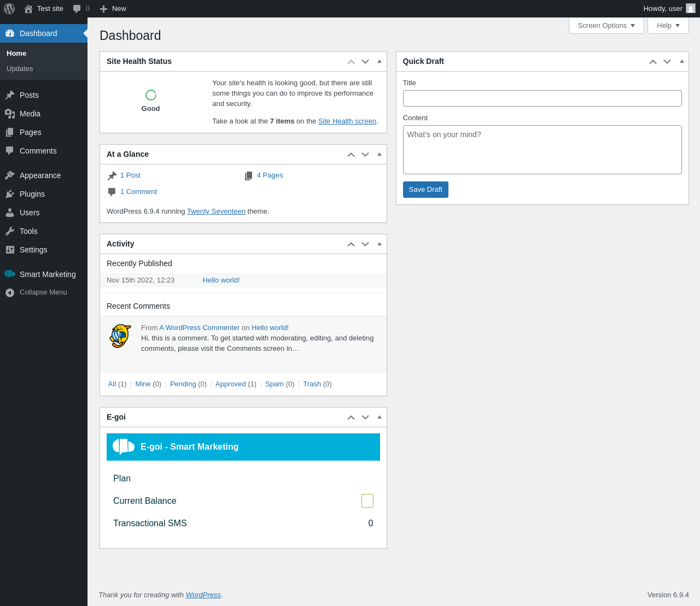Click the Quick Draft Title field
Screen dimensions: 700x606
coord(542,98)
